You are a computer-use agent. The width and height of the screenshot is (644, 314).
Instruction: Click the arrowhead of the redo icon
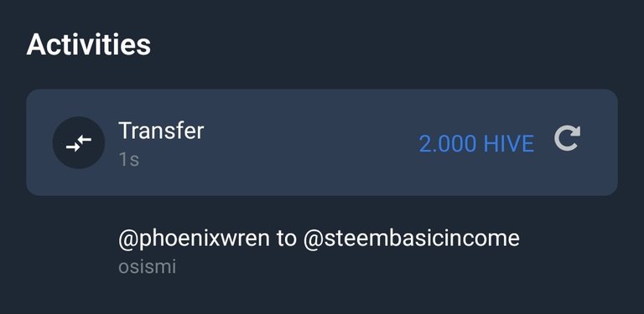click(x=574, y=132)
